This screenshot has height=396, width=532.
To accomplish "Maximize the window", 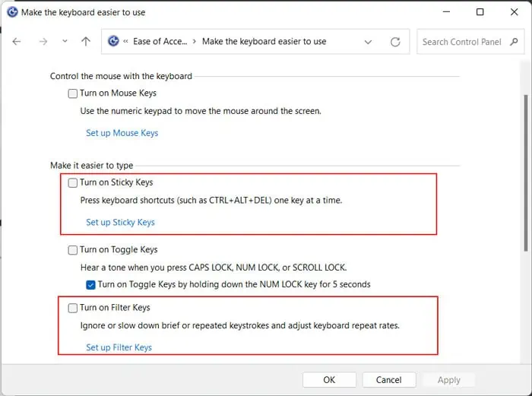I will (x=480, y=12).
